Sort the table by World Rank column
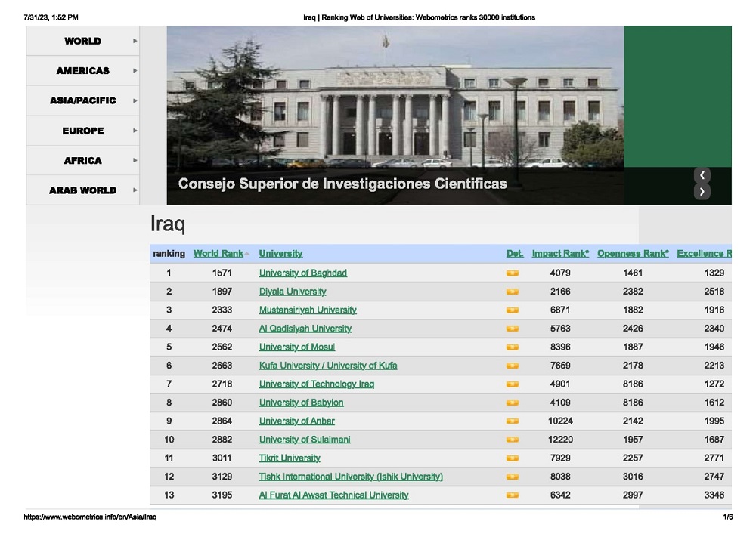Image resolution: width=756 pixels, height=534 pixels. pyautogui.click(x=218, y=254)
